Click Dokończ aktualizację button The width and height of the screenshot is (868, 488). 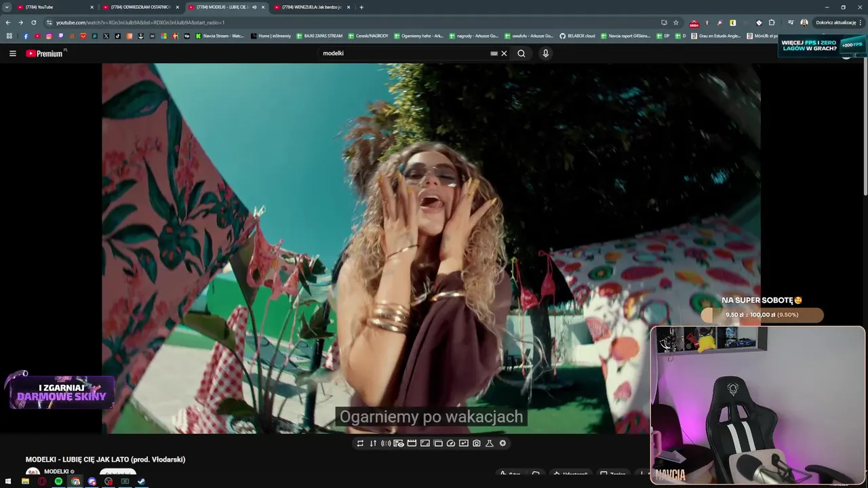pyautogui.click(x=838, y=22)
